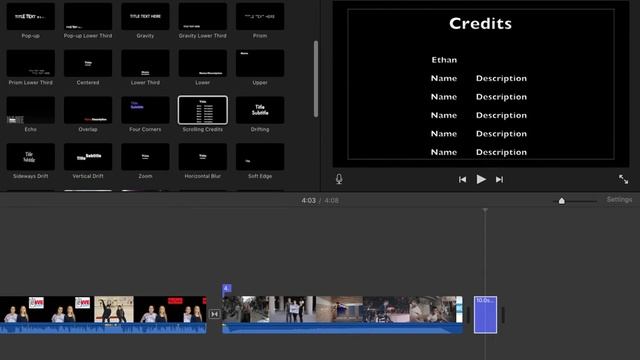Skip to previous clip in viewer
This screenshot has width=640, height=360.
[x=462, y=180]
